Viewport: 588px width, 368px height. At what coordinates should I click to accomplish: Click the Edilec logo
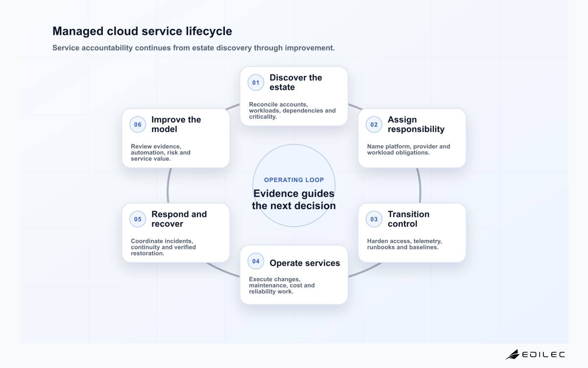(535, 354)
